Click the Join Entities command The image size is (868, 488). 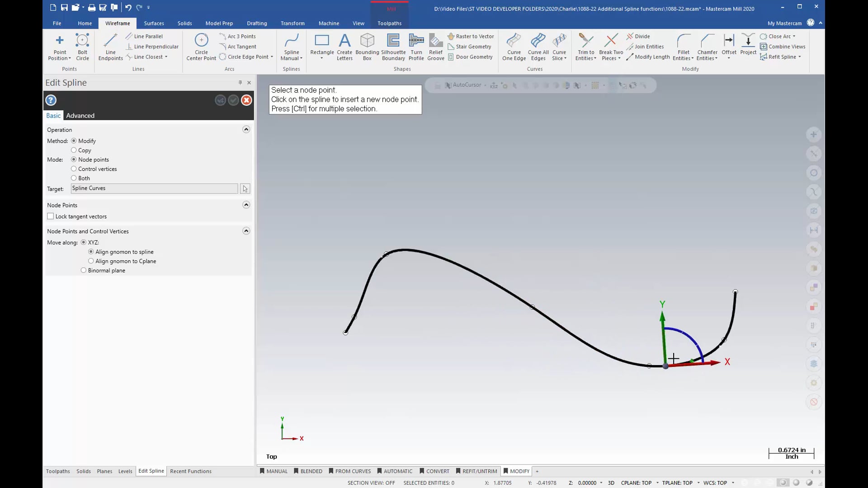[645, 47]
